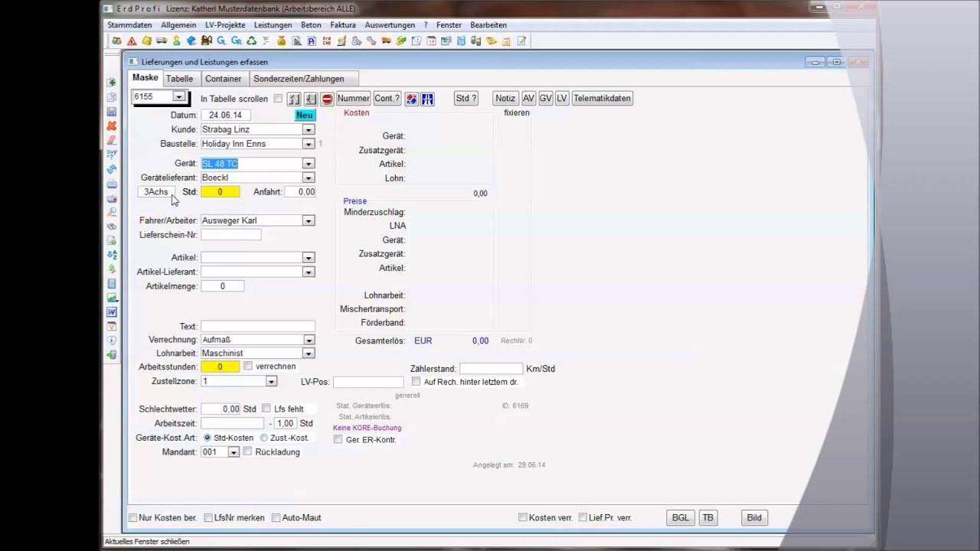Viewport: 980px width, 551px height.
Task: Click the floppy disk save sidebar icon
Action: pyautogui.click(x=112, y=112)
